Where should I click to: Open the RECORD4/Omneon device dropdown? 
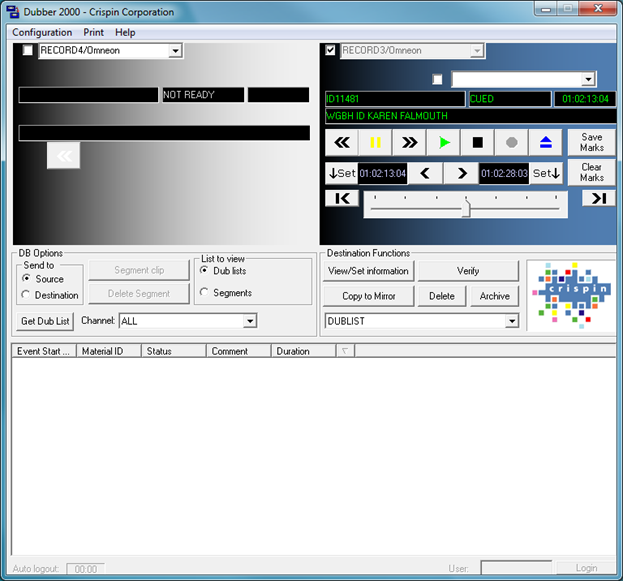(x=175, y=51)
